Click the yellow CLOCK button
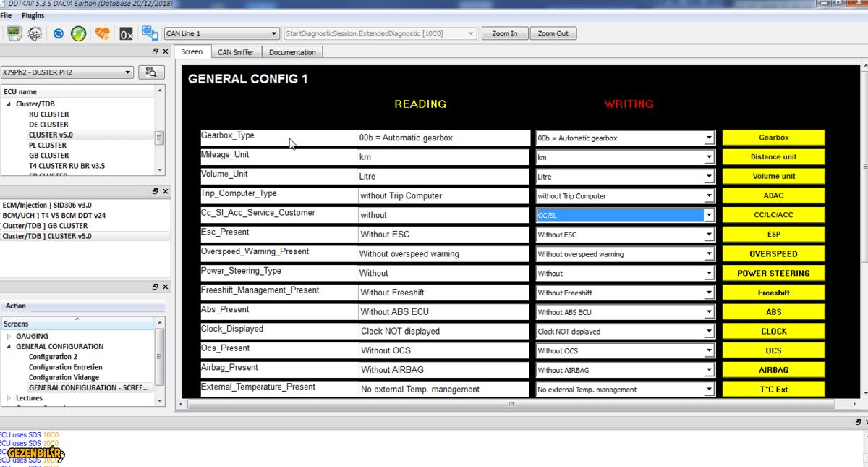 773,332
